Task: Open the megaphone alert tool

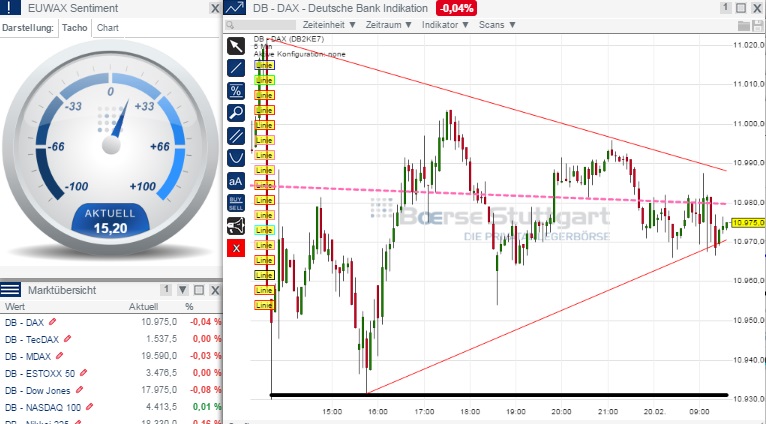Action: pos(236,226)
